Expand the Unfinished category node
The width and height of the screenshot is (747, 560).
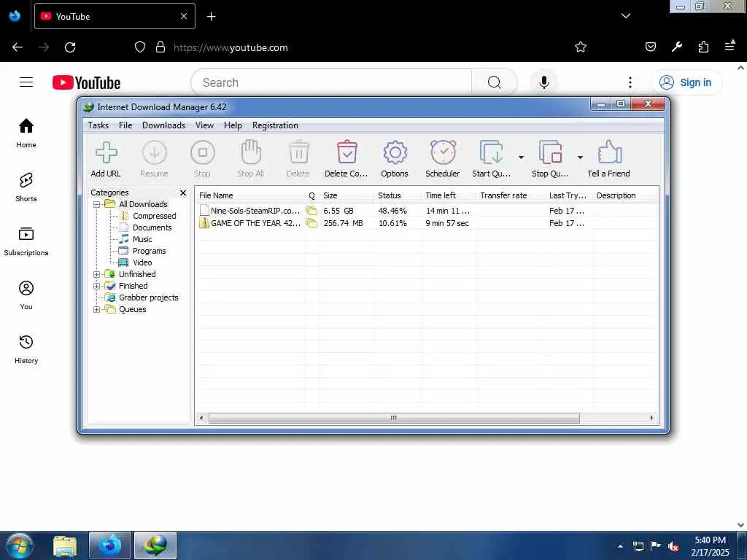coord(97,274)
